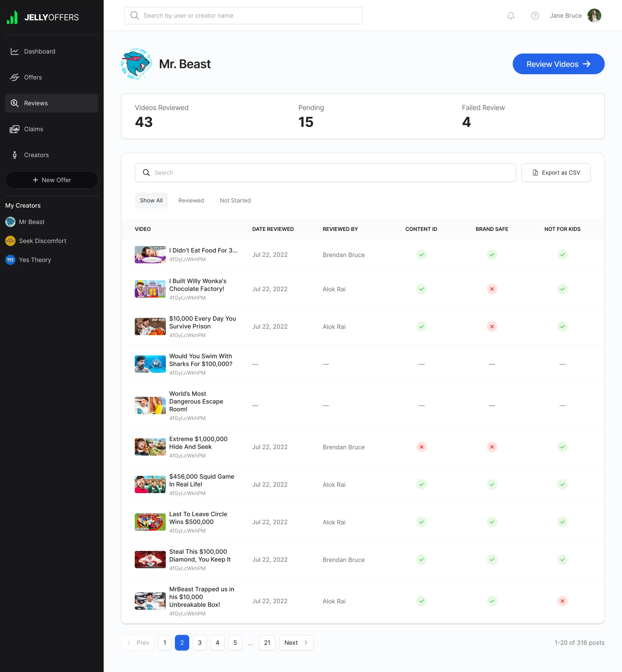Focus the video table Search field
622x672 pixels.
coord(325,173)
